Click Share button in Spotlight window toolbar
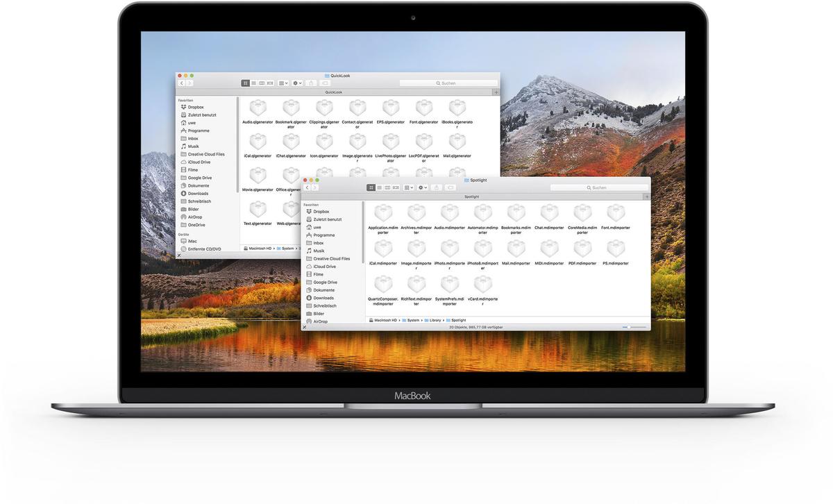The width and height of the screenshot is (833, 504). (437, 187)
